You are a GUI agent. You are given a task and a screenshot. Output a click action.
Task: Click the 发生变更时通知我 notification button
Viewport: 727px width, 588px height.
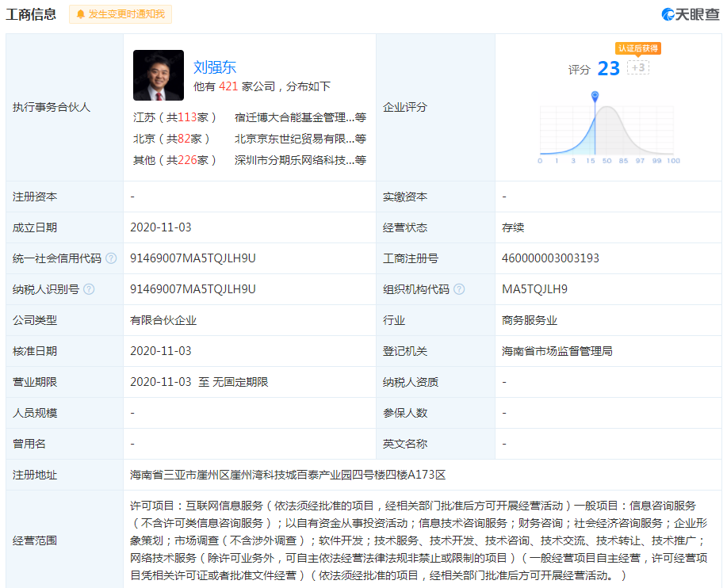tap(121, 14)
